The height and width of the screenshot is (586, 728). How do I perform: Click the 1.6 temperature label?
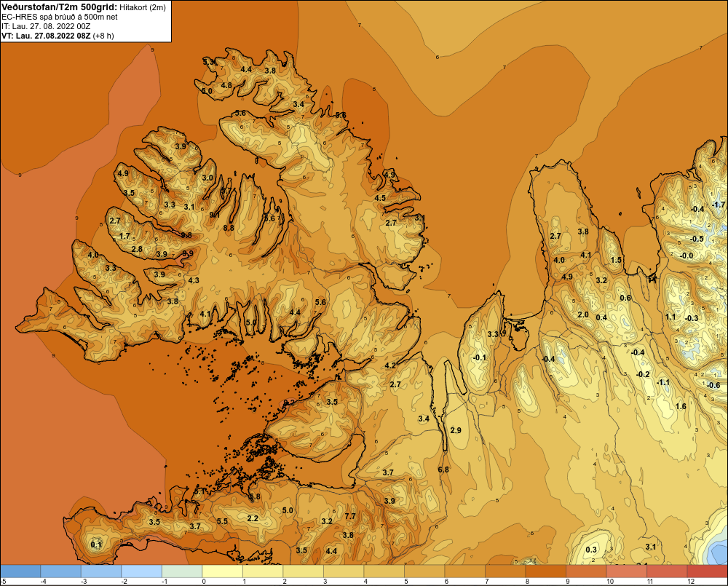click(681, 407)
